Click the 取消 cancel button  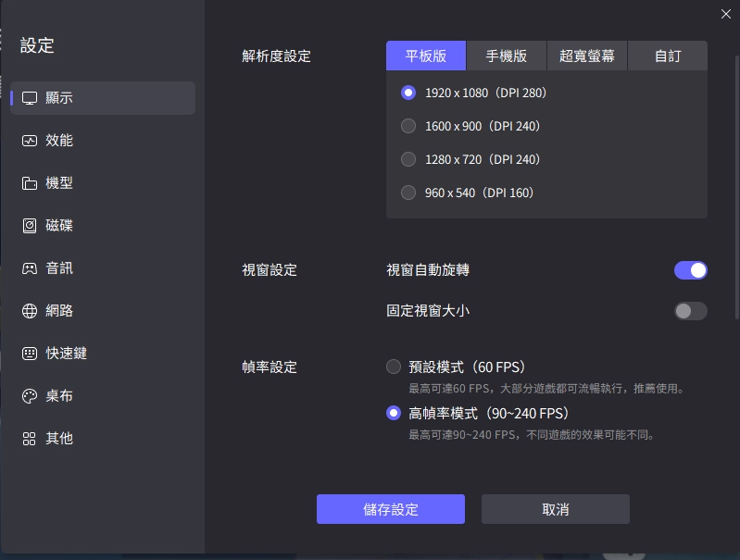555,509
